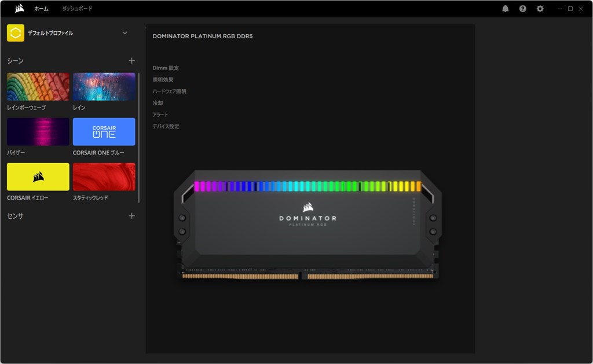Open the アラート alerts entry

click(160, 115)
